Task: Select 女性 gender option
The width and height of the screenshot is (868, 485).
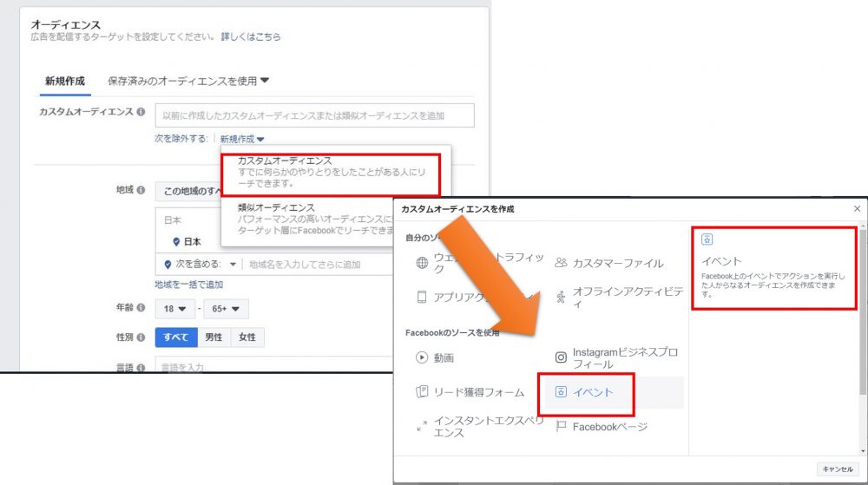Action: coord(247,338)
